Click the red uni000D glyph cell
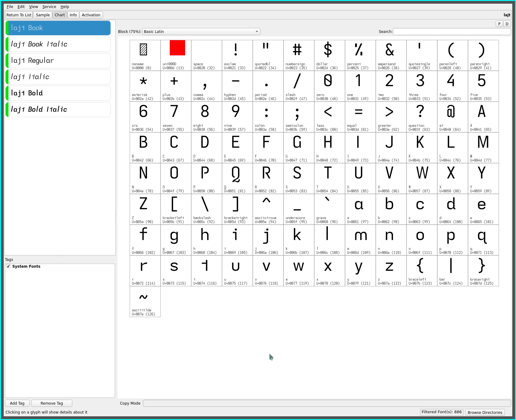Screen dimensions: 516x420 click(176, 55)
